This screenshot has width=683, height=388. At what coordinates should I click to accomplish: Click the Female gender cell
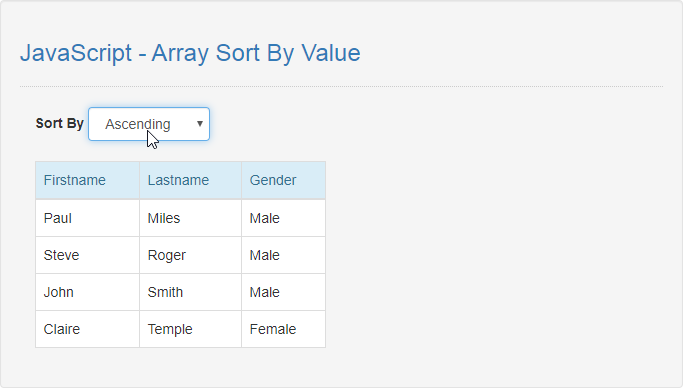click(x=284, y=329)
